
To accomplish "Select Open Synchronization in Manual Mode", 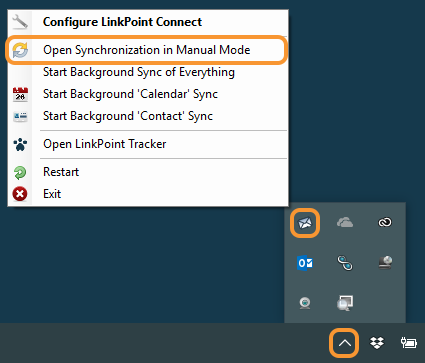I will [148, 50].
